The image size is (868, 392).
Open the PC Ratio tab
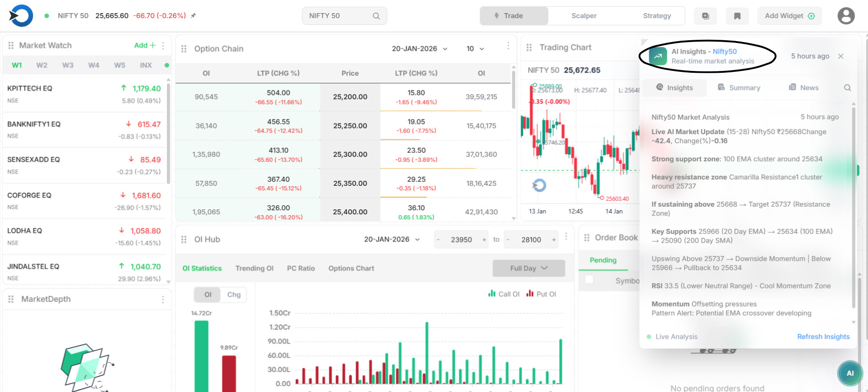(301, 268)
